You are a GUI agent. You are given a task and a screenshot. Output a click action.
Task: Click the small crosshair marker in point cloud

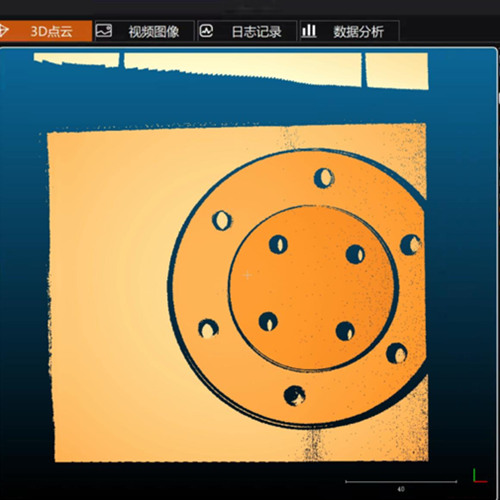click(x=247, y=275)
